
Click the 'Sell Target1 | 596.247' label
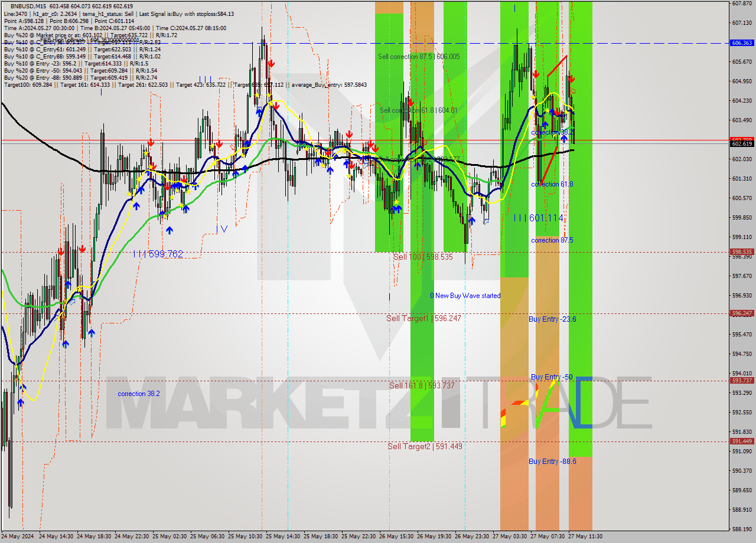coord(423,318)
